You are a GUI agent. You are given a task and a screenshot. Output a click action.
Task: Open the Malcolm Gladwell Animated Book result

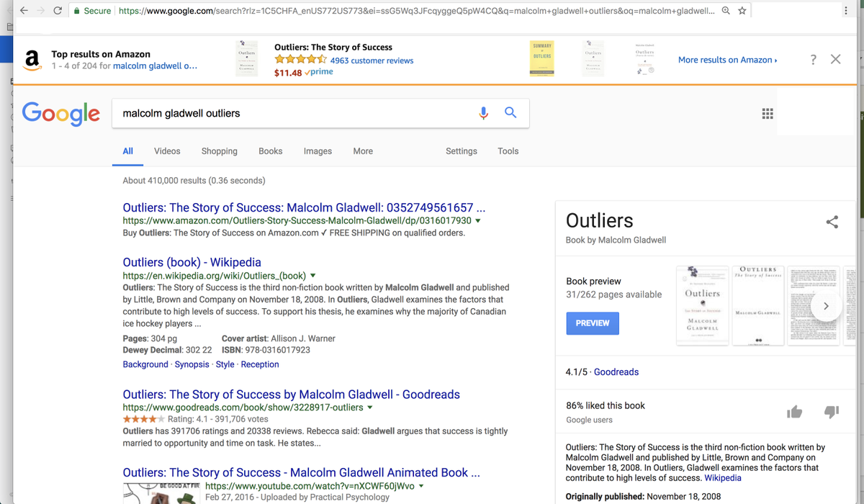[301, 473]
